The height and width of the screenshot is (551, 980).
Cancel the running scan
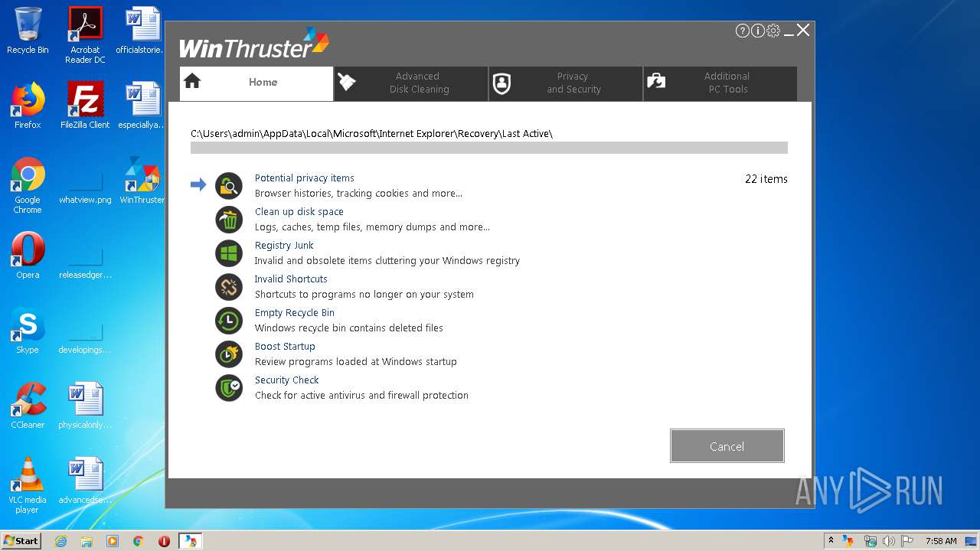pyautogui.click(x=727, y=446)
